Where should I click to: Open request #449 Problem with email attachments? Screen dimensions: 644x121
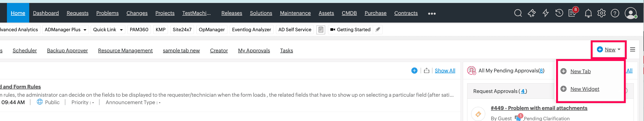click(x=539, y=108)
